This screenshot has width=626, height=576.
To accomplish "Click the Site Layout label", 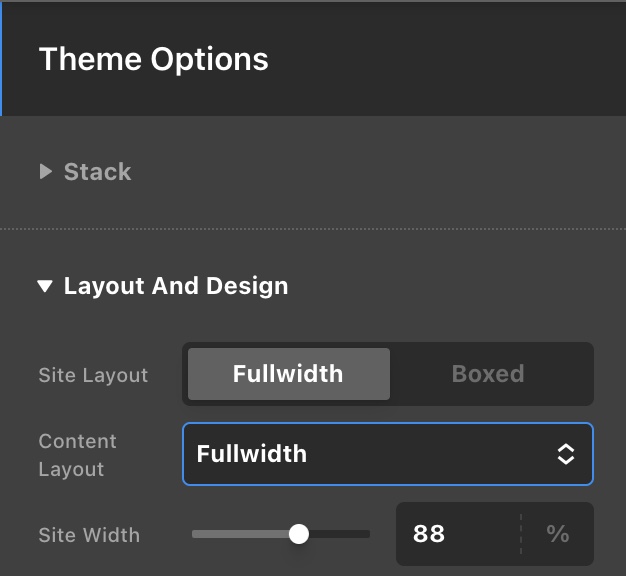I will tap(93, 375).
